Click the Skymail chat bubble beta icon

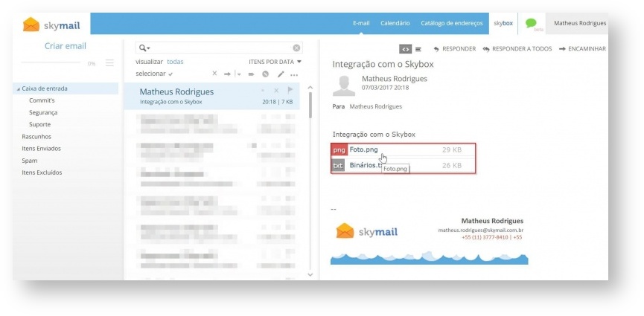click(x=531, y=22)
